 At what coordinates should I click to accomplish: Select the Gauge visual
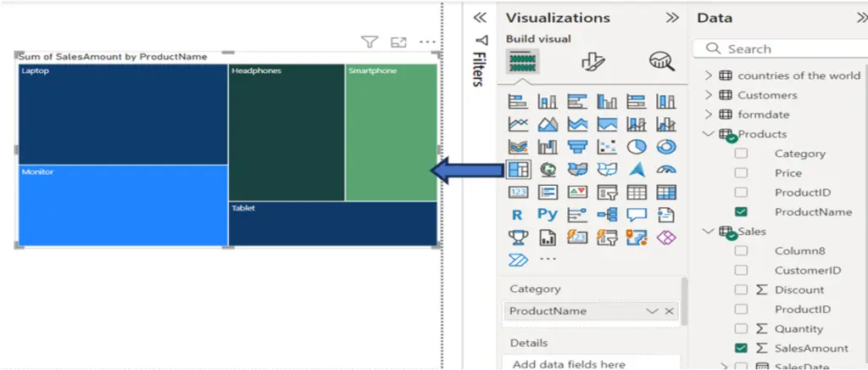[x=666, y=170]
